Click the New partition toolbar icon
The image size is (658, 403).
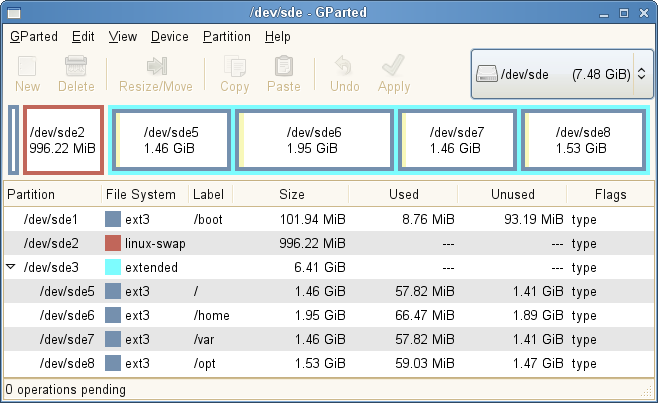[27, 66]
